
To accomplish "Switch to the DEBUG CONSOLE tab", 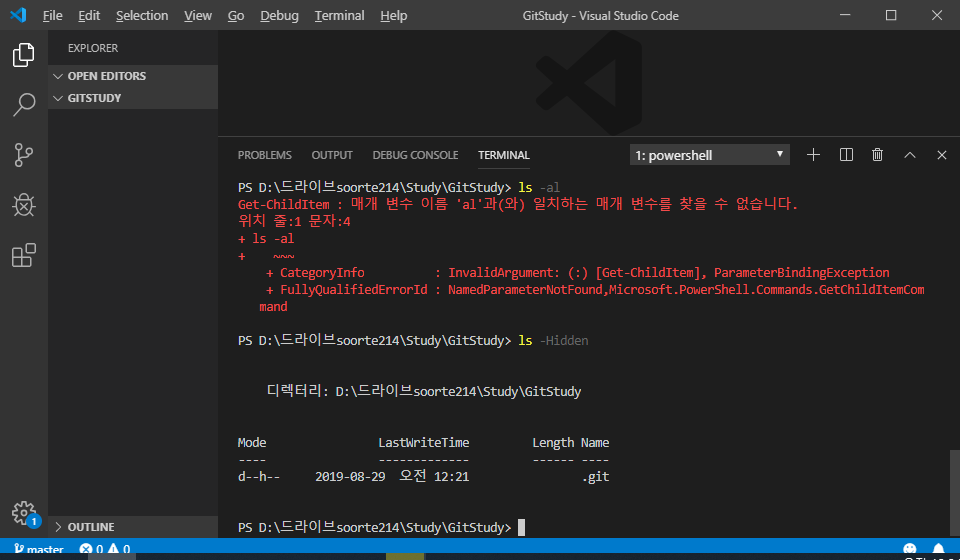I will (415, 155).
